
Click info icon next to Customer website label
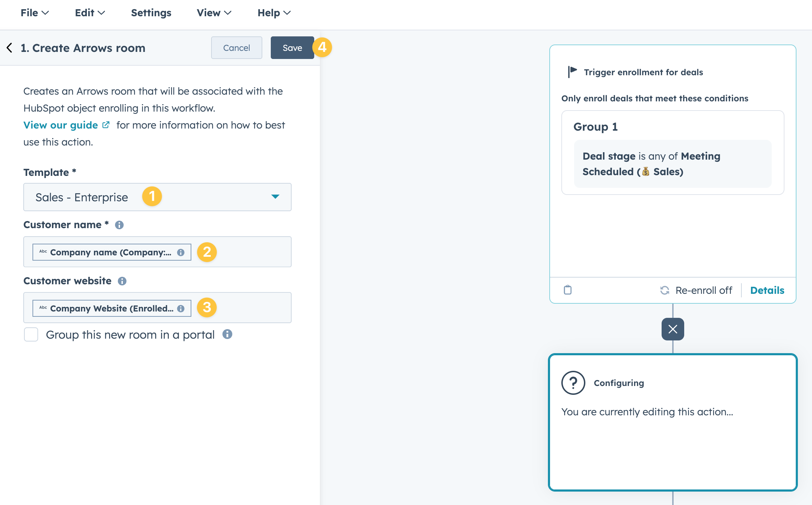122,281
